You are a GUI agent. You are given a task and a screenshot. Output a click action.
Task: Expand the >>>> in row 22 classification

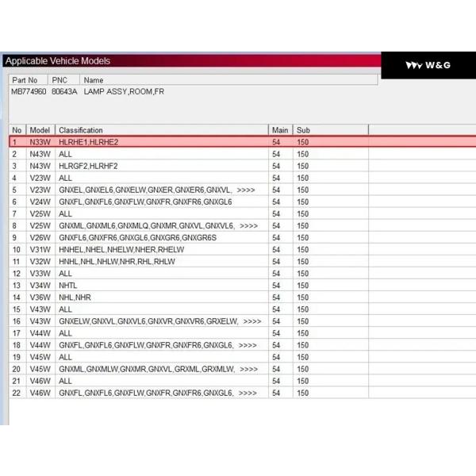[247, 393]
